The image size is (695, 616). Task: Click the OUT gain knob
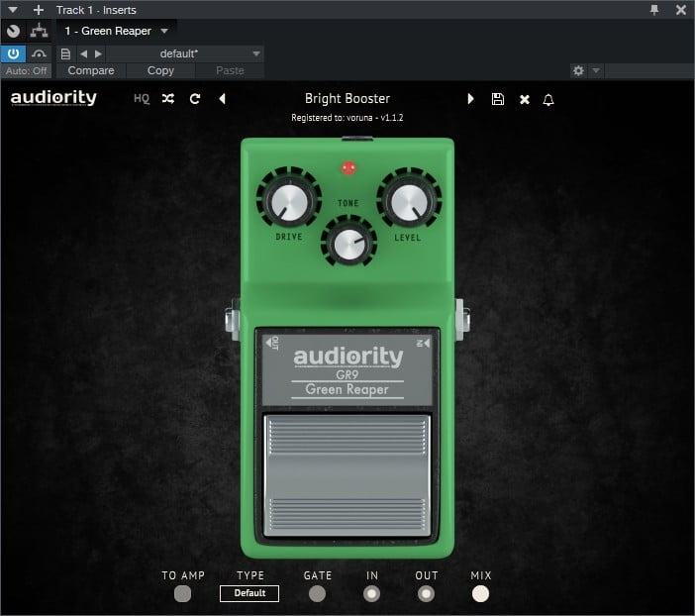426,593
